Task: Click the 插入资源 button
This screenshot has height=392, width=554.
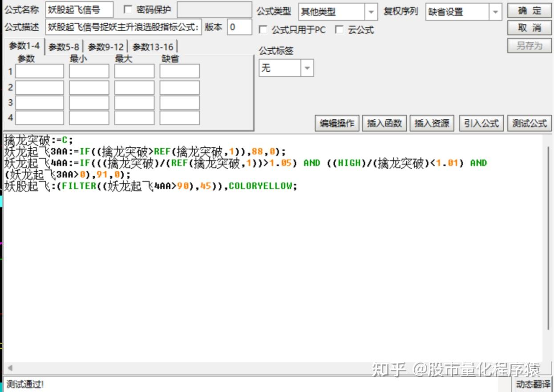Action: (x=432, y=123)
